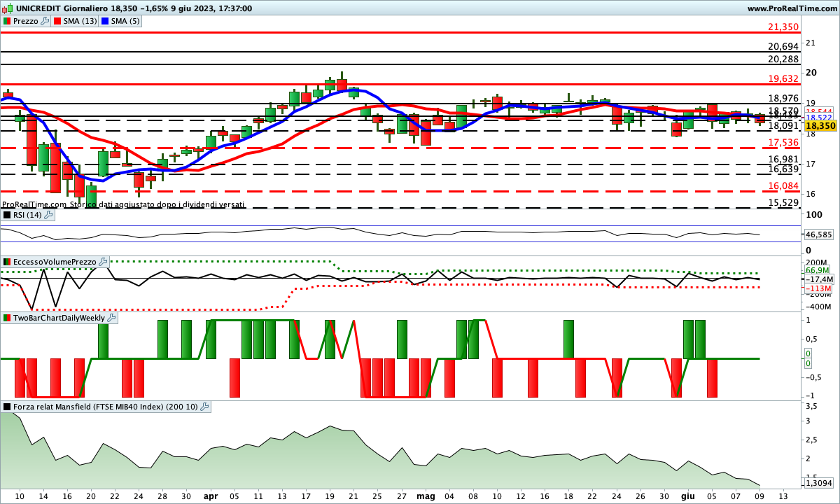Click the first date label 10 on axis
Screen dimensions: 840x504
click(x=19, y=496)
